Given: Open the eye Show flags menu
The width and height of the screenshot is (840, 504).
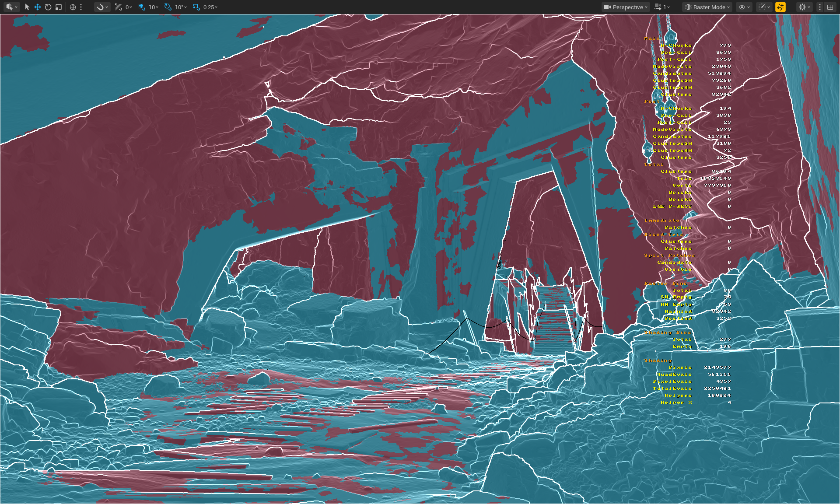Looking at the screenshot, I should point(744,7).
